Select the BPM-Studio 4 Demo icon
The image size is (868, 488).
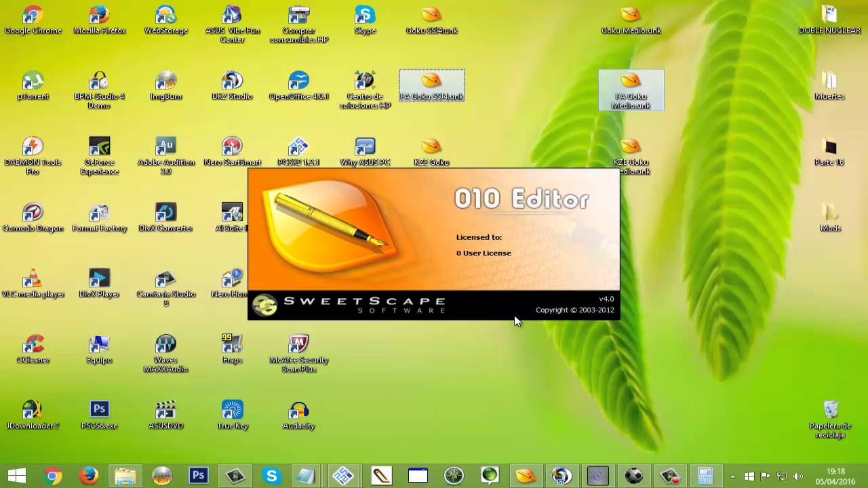pos(99,89)
